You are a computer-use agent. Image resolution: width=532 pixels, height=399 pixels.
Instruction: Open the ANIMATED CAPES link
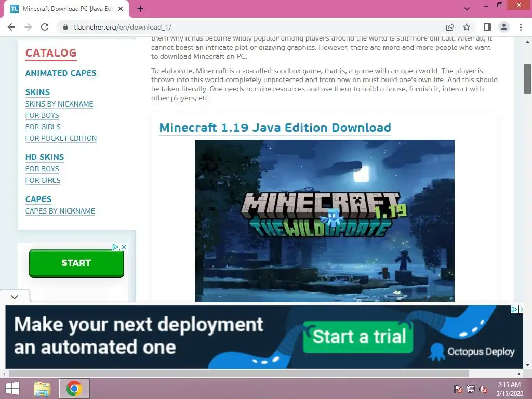(61, 73)
